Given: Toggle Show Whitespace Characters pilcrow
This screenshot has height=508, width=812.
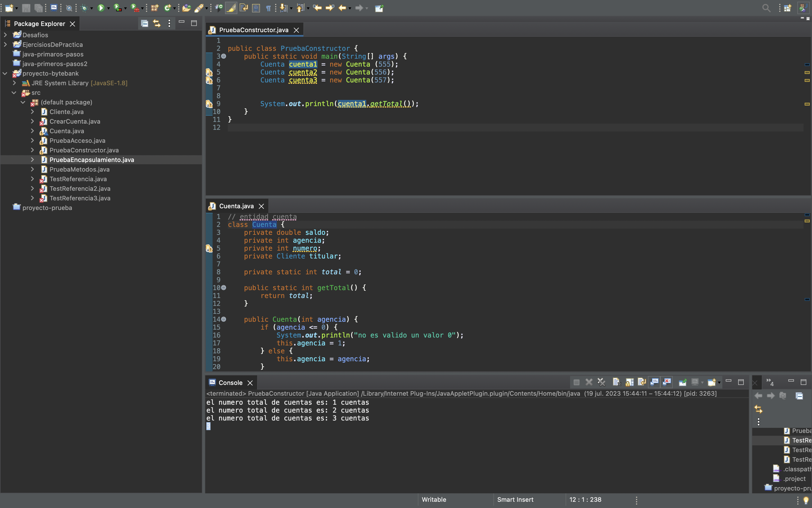Looking at the screenshot, I should [268, 8].
